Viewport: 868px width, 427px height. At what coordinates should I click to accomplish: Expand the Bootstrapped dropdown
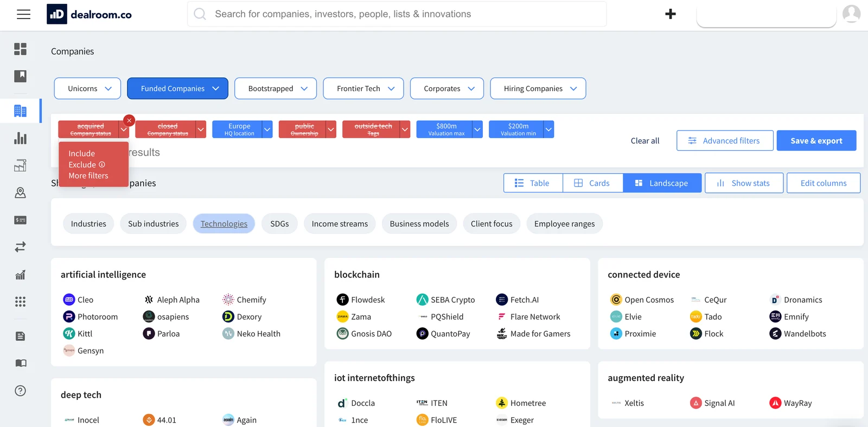pyautogui.click(x=304, y=88)
